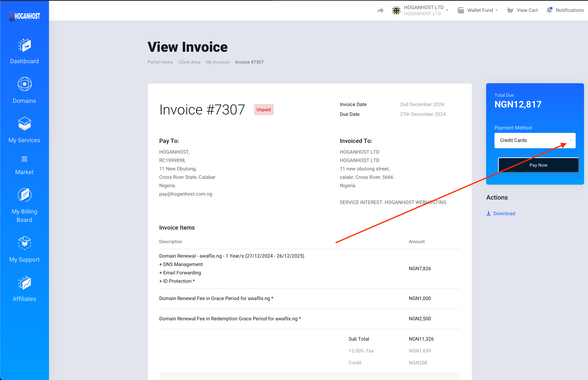
Task: Open Notifications bell icon
Action: pyautogui.click(x=549, y=10)
